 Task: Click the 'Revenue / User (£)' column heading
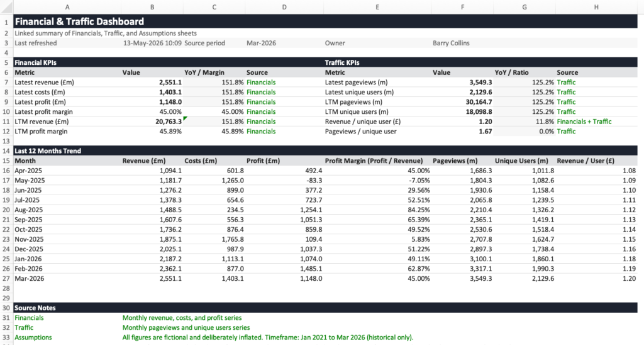click(586, 161)
